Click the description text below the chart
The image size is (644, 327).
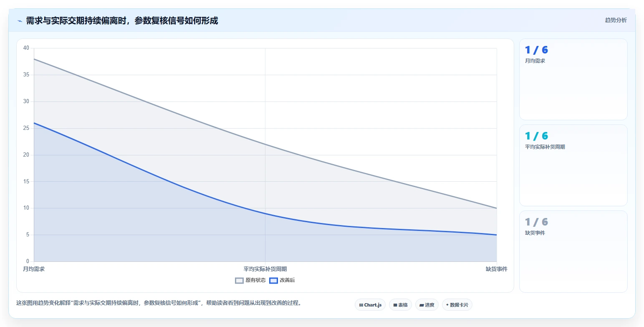pos(159,303)
